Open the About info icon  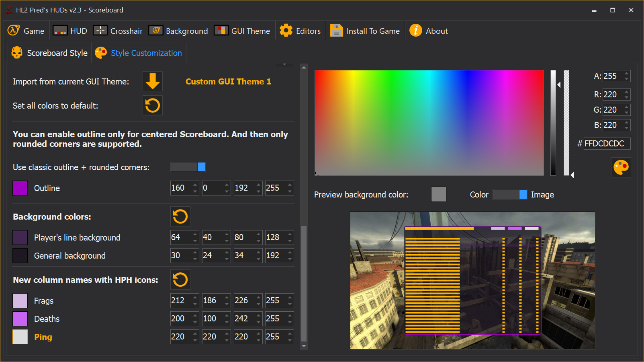pyautogui.click(x=415, y=30)
